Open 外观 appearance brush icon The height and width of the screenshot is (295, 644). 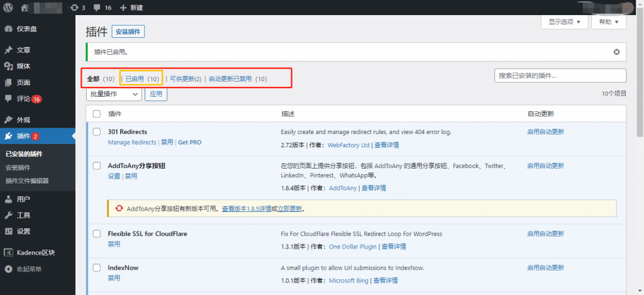tap(9, 120)
